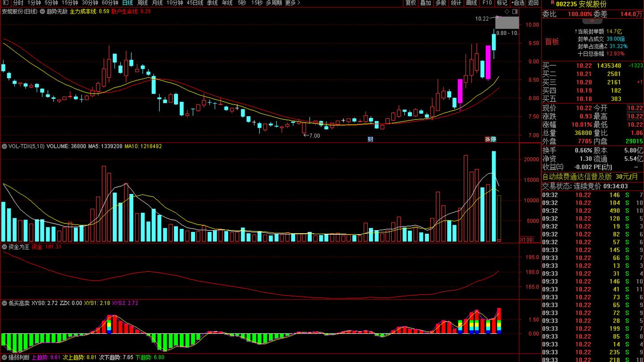The image size is (644, 362).
Task: Click the diamond icon above chart
Action: 507,12
